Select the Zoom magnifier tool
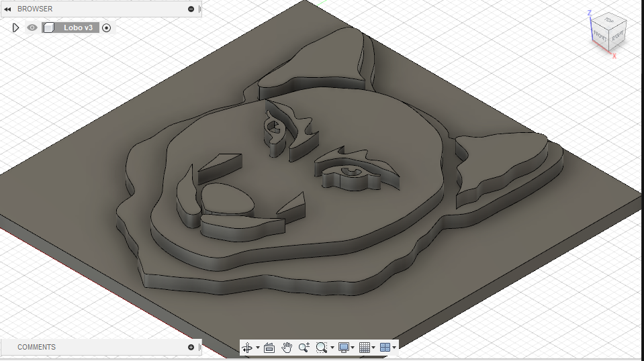The width and height of the screenshot is (644, 361). pos(304,348)
